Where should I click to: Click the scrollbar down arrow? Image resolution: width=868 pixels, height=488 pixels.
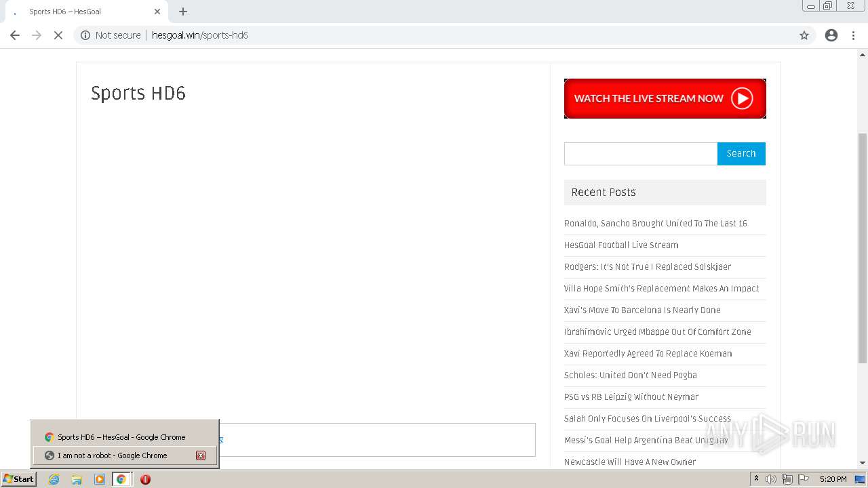863,463
